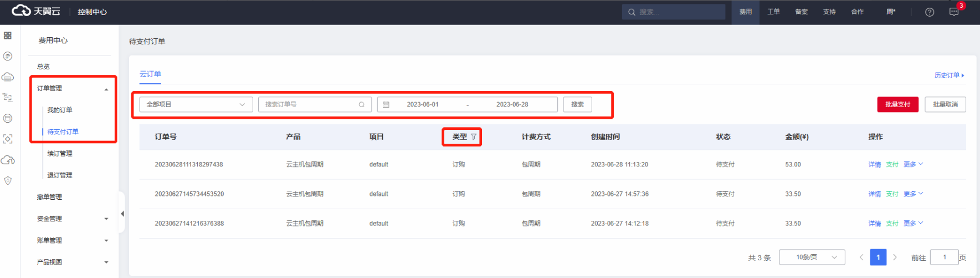Click 支付 for order 20230627141216376388

[x=892, y=223]
